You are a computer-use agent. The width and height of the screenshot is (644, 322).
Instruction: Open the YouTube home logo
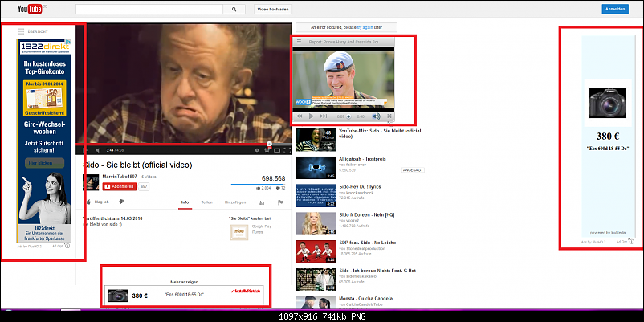click(x=31, y=9)
